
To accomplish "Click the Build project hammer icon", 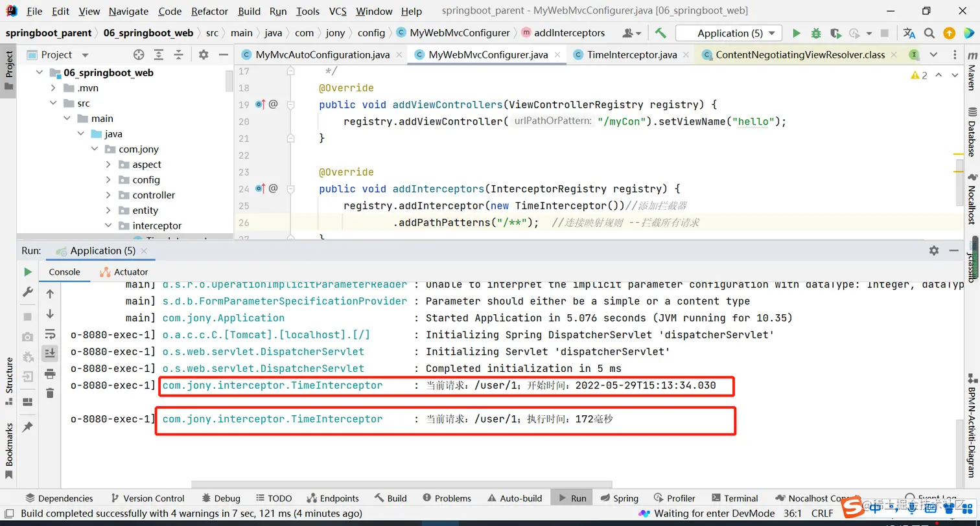I will (660, 33).
